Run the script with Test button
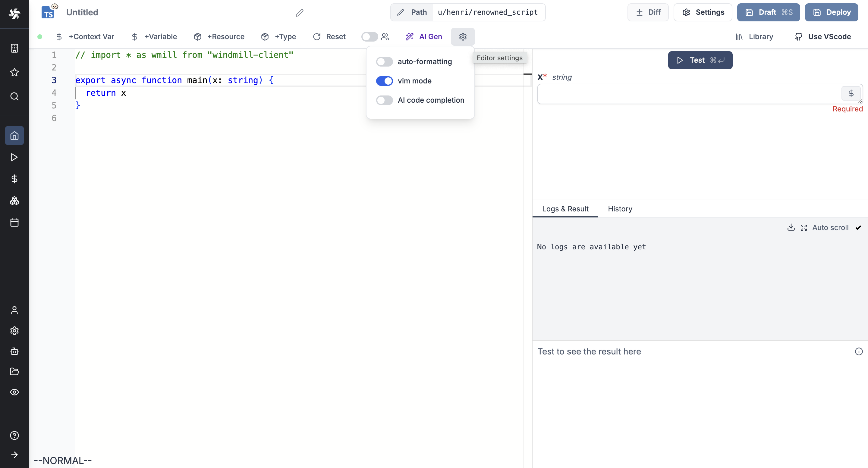This screenshot has width=868, height=468. click(x=700, y=60)
